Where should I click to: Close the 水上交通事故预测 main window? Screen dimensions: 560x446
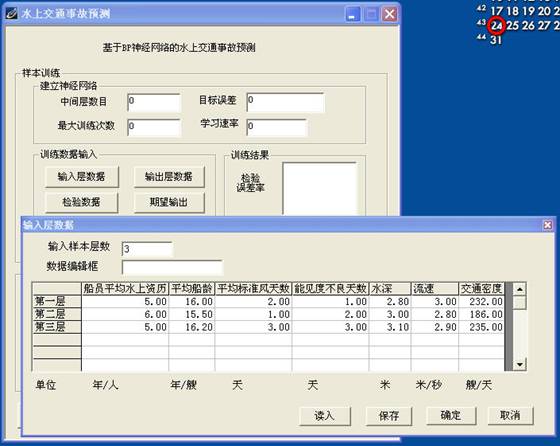click(390, 14)
